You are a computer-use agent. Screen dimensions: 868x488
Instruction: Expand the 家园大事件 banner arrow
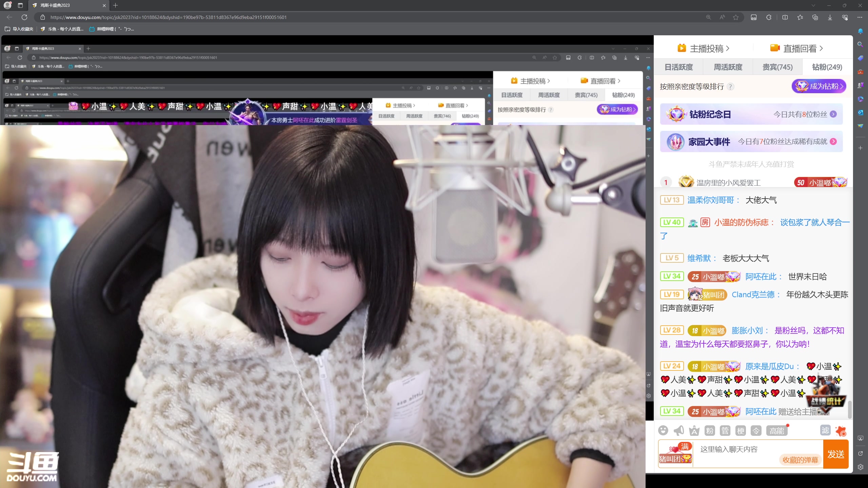click(833, 142)
